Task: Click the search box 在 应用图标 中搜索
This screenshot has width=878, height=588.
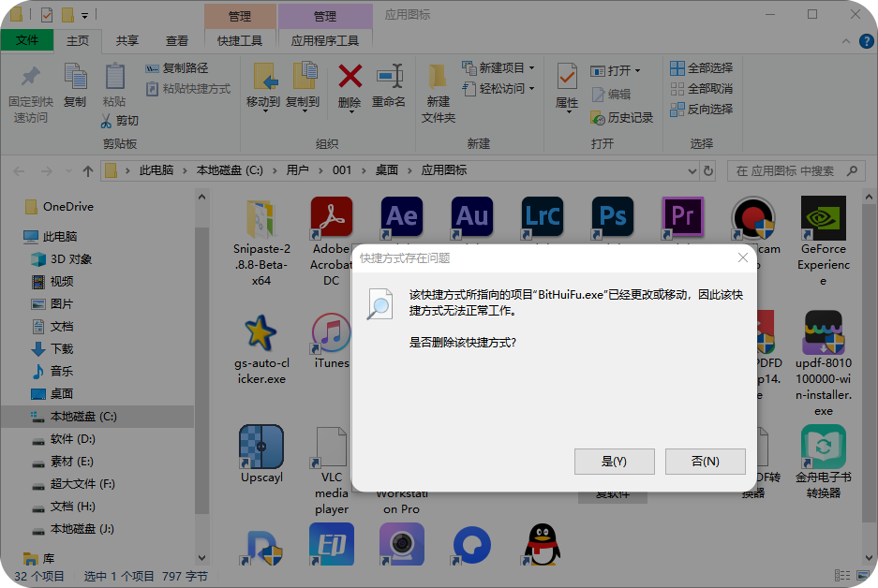Action: pos(796,170)
